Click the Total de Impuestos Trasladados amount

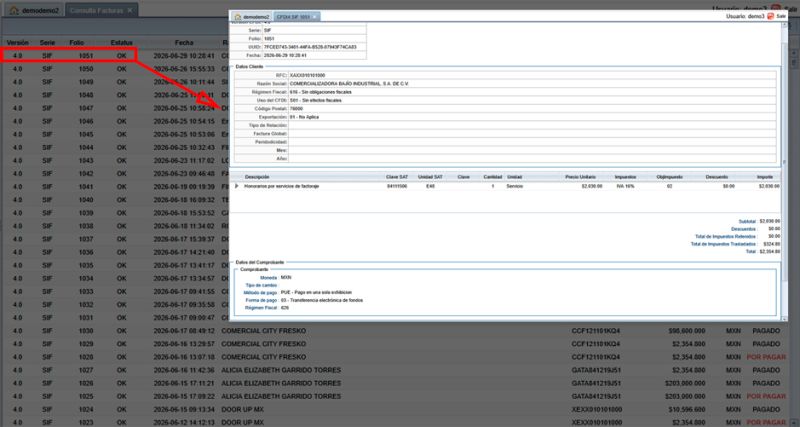coord(773,244)
